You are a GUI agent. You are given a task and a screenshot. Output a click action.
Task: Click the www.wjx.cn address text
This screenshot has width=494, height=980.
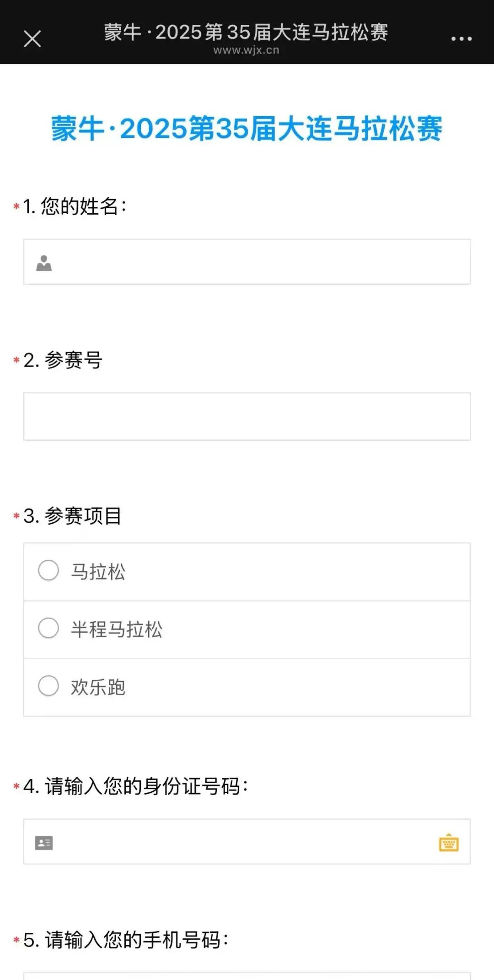click(x=247, y=50)
